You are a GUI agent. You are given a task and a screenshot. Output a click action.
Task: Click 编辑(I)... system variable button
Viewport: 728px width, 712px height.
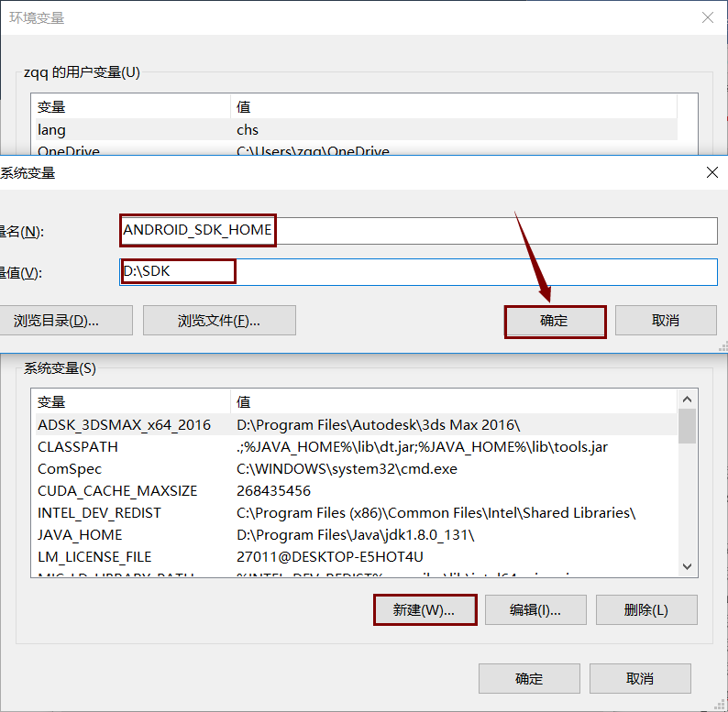coord(535,610)
